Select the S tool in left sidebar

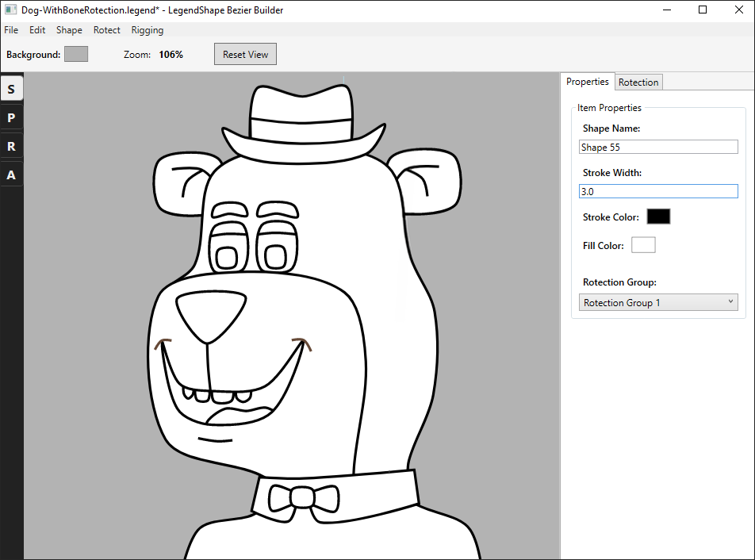[x=12, y=89]
